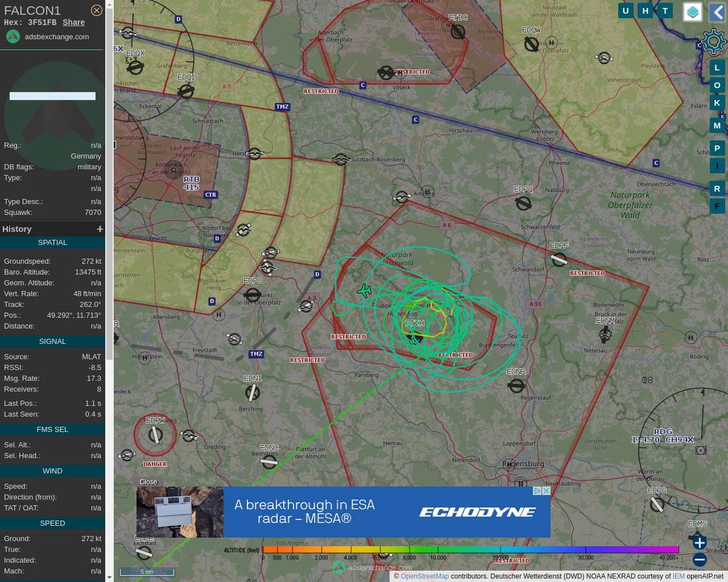Toggle follow mode with the F button
The image size is (728, 582).
point(717,206)
